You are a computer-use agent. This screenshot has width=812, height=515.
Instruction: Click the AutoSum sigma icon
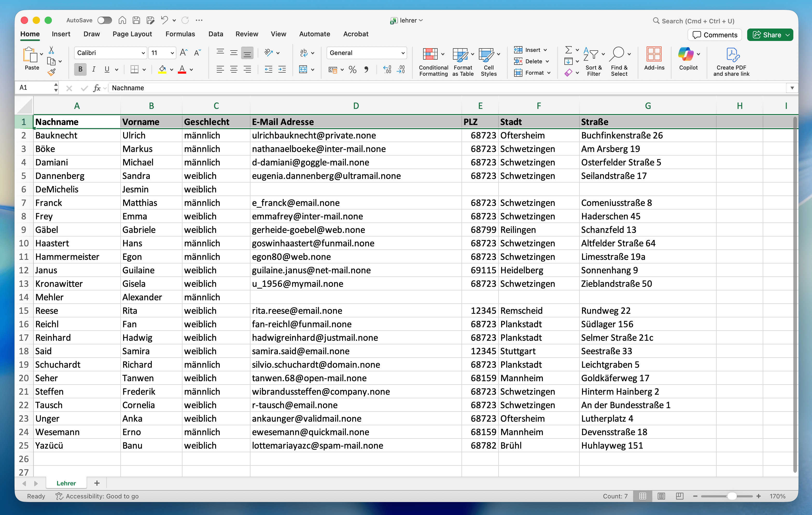pos(568,50)
